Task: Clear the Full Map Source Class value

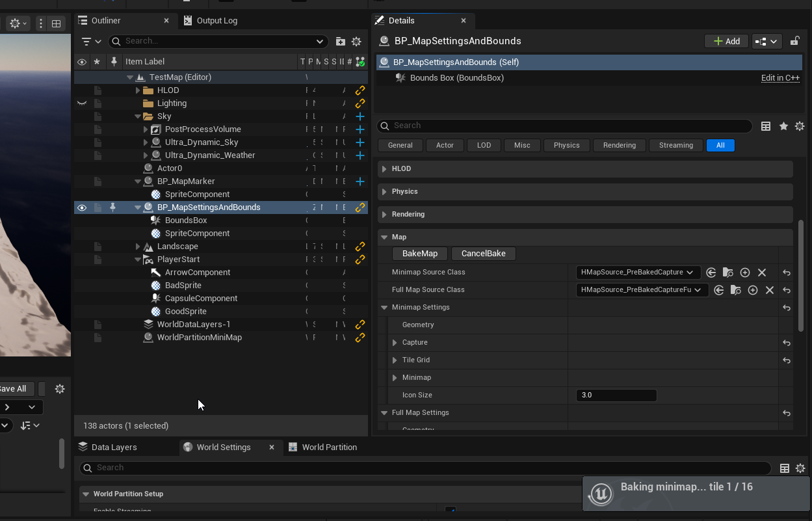Action: (770, 290)
